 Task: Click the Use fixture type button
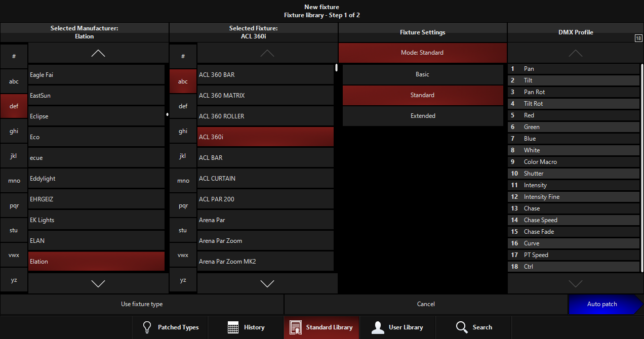[142, 304]
